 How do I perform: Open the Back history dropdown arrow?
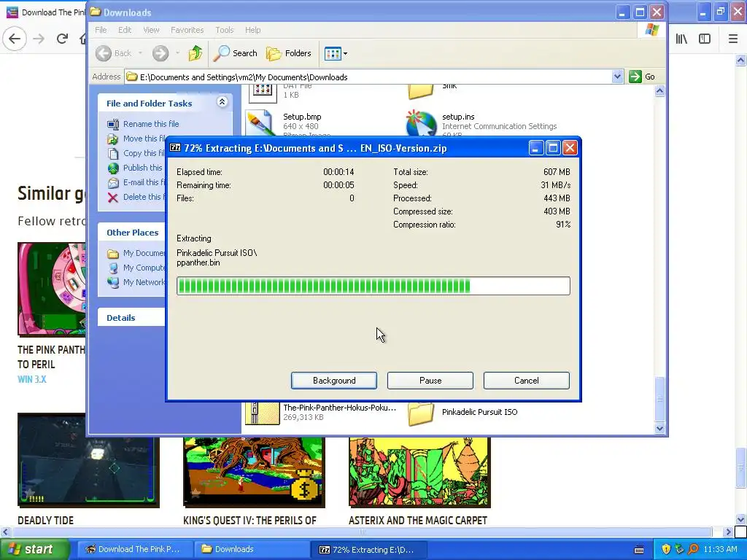[x=141, y=53]
